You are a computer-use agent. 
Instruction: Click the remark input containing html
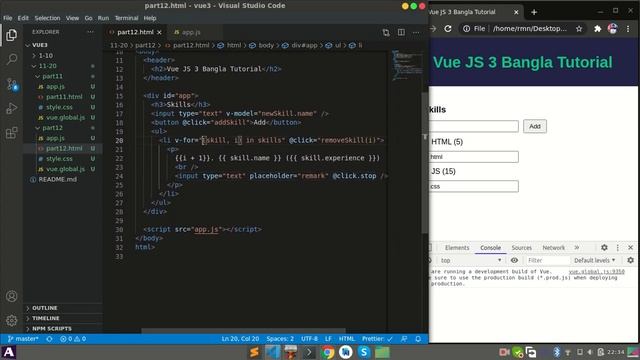473,157
